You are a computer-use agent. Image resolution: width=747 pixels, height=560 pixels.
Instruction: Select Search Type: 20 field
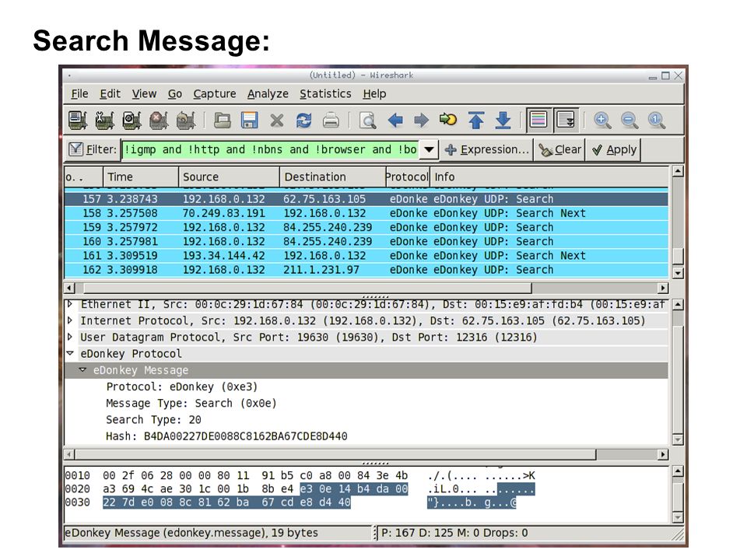pos(153,420)
